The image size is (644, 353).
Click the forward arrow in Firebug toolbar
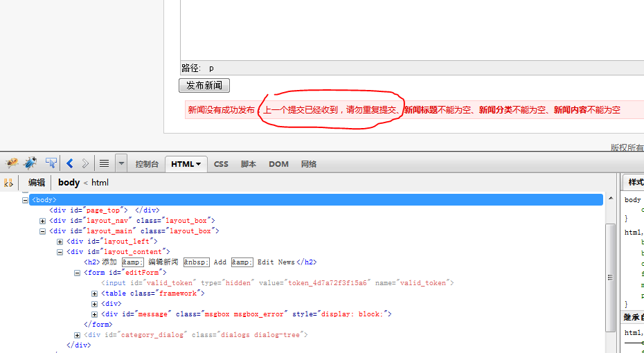84,163
